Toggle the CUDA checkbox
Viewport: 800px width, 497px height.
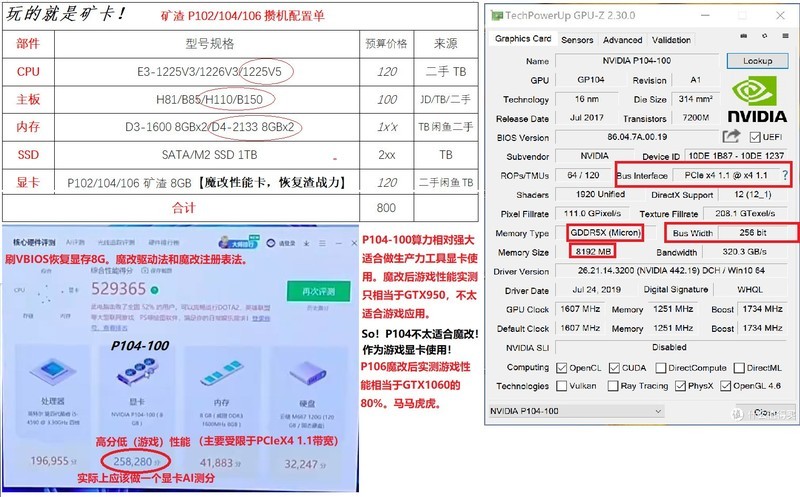(x=614, y=368)
